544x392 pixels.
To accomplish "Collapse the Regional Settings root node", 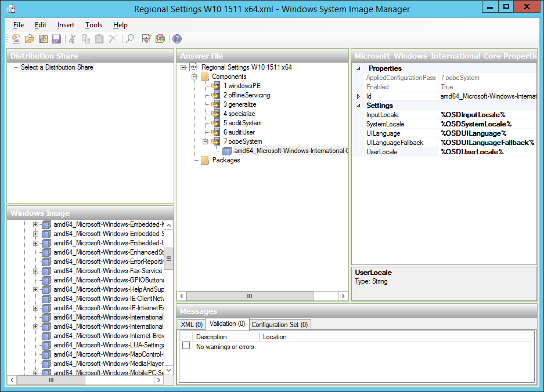I will (x=183, y=68).
